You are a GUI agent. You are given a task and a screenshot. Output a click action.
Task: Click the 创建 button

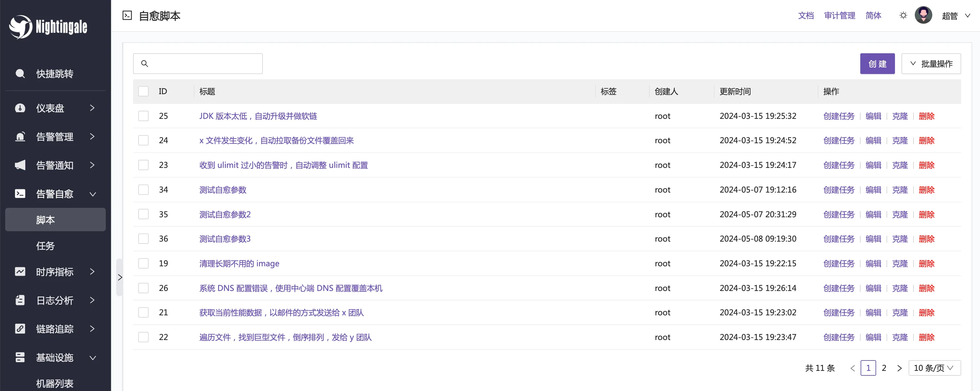point(877,64)
